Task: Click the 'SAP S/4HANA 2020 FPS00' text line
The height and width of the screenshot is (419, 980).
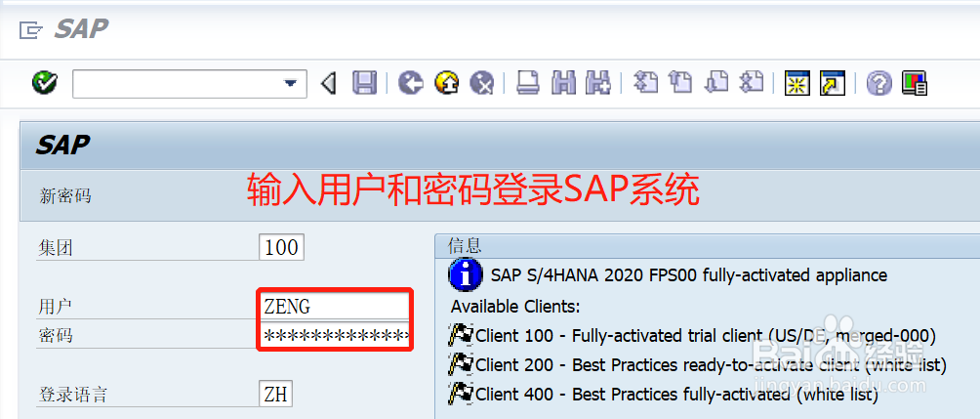Action: tap(689, 275)
